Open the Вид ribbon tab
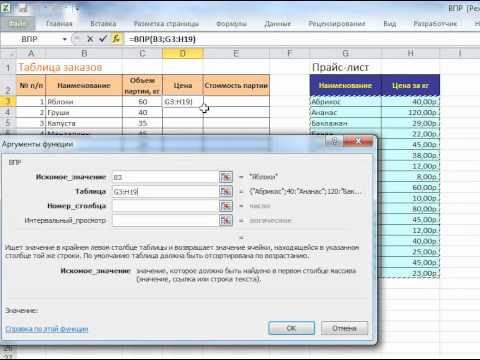This screenshot has height=360, width=480. 389,24
